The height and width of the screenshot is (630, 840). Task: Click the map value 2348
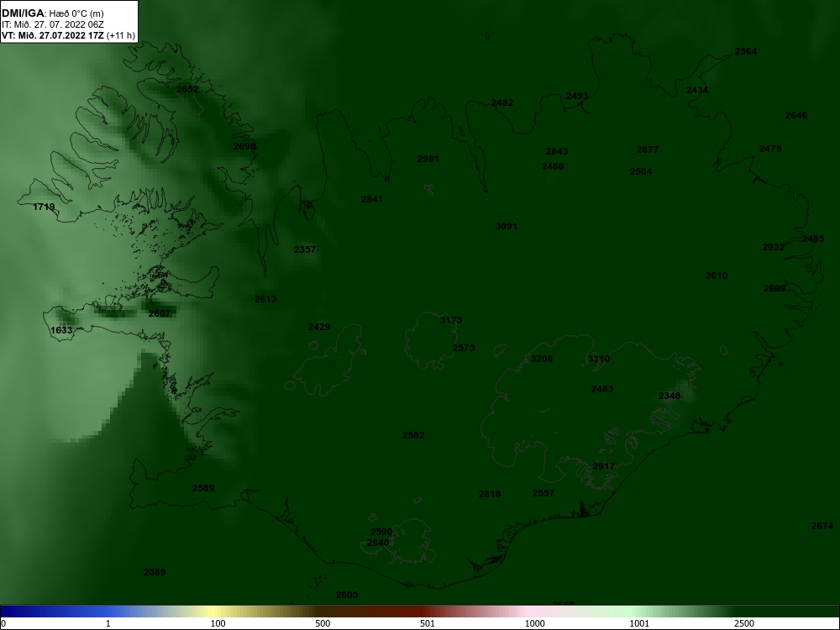click(669, 396)
